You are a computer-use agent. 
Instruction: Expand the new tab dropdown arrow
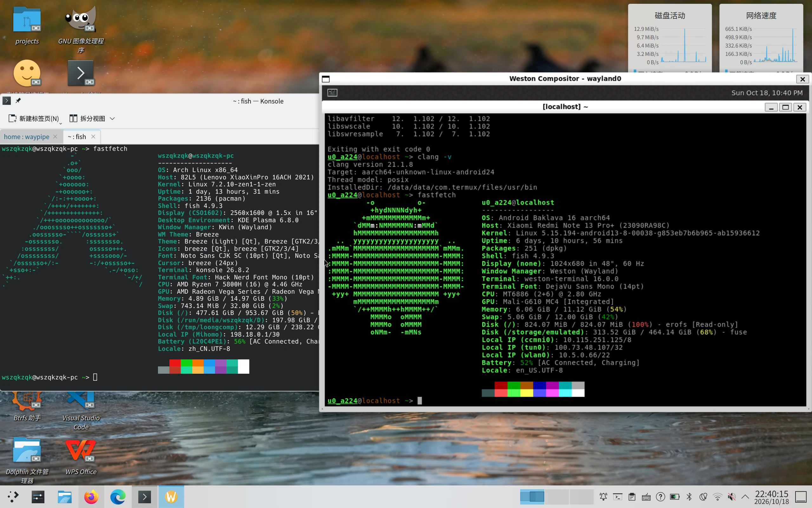[61, 123]
